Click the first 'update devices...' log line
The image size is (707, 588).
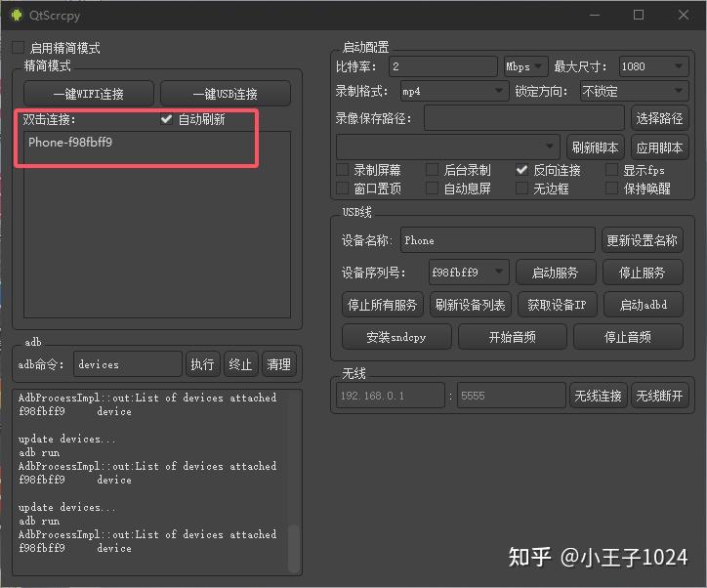point(66,439)
